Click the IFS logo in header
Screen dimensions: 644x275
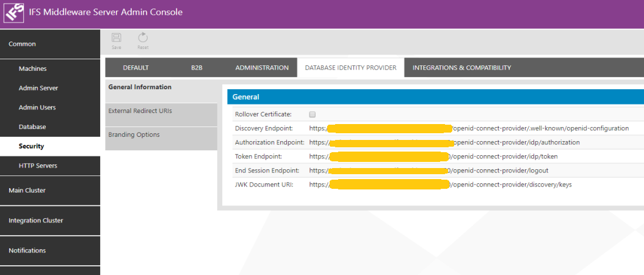pyautogui.click(x=15, y=12)
